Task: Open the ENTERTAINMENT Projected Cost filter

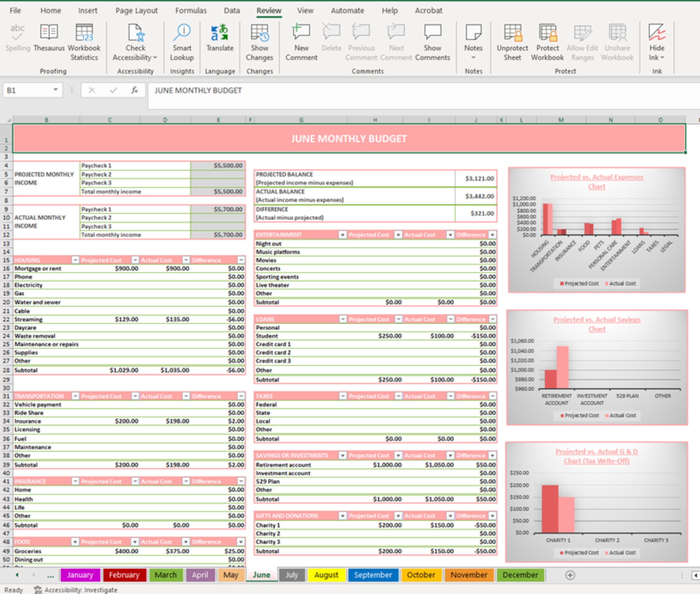Action: [398, 235]
